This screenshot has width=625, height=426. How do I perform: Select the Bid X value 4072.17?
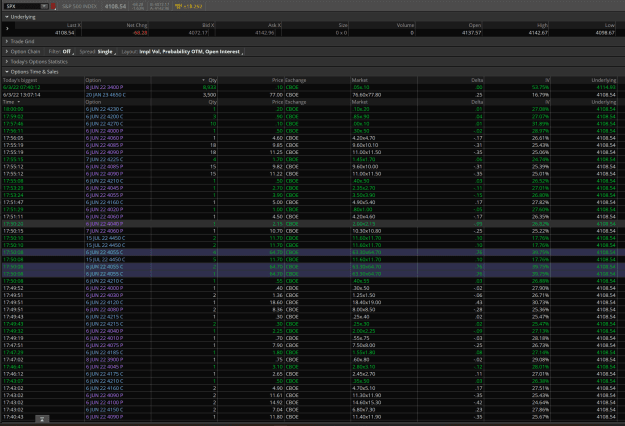click(x=198, y=33)
